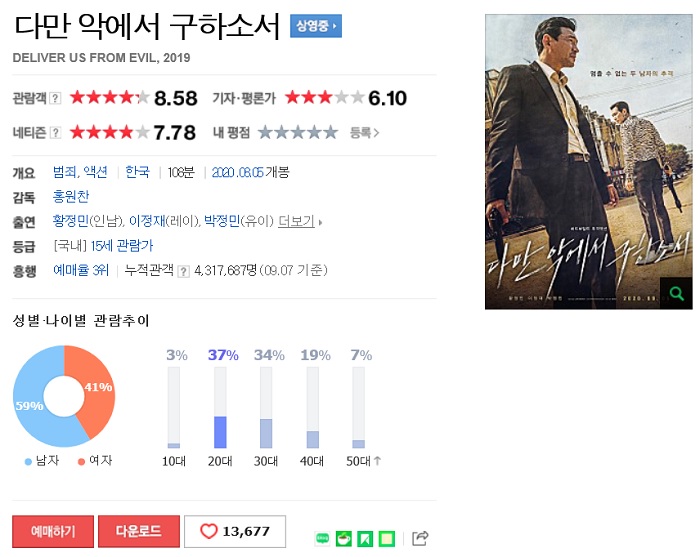Open the movie poster thumbnail
700x557 pixels.
coord(589,162)
